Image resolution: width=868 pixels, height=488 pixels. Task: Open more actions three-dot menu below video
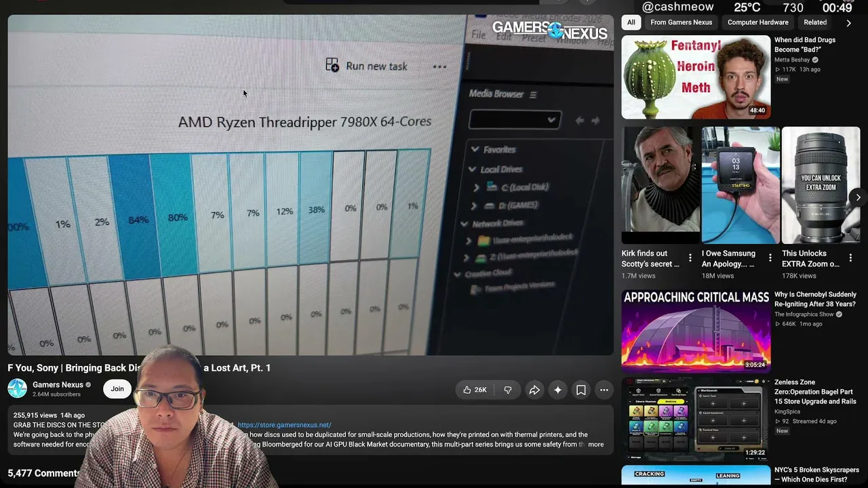[604, 390]
